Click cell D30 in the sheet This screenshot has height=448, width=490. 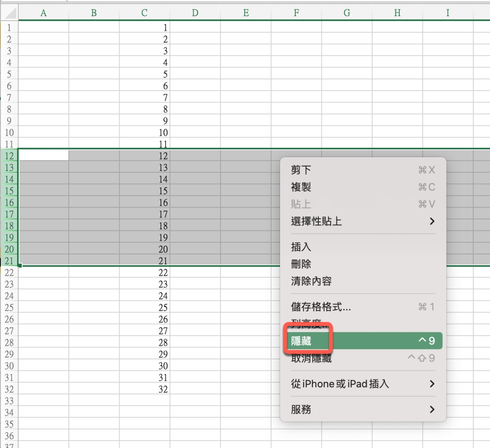coord(195,366)
